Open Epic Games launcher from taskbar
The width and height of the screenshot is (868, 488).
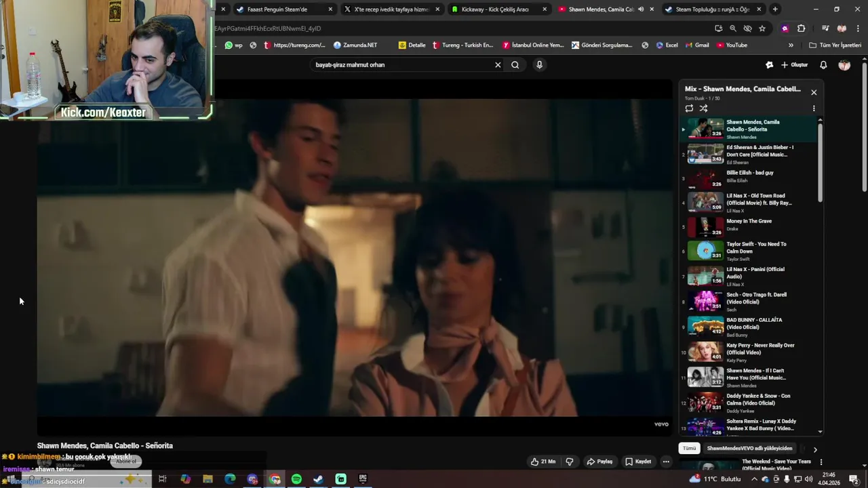click(363, 479)
